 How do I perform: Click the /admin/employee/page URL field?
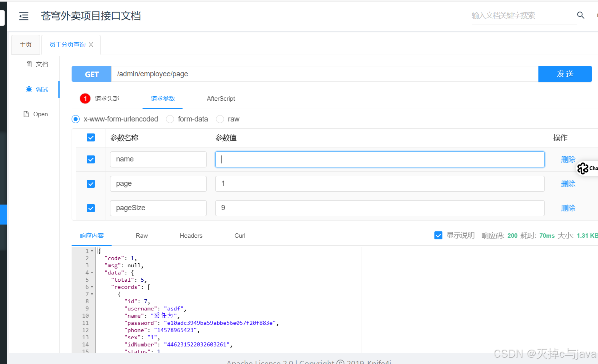coord(325,74)
